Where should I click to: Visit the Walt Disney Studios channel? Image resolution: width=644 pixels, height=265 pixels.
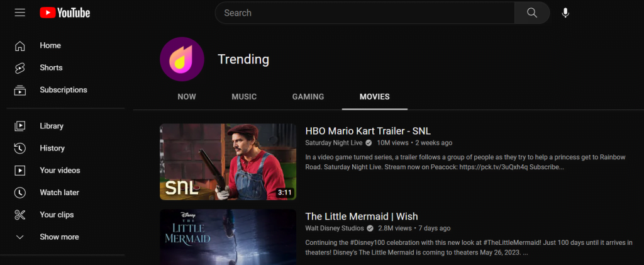pos(335,228)
